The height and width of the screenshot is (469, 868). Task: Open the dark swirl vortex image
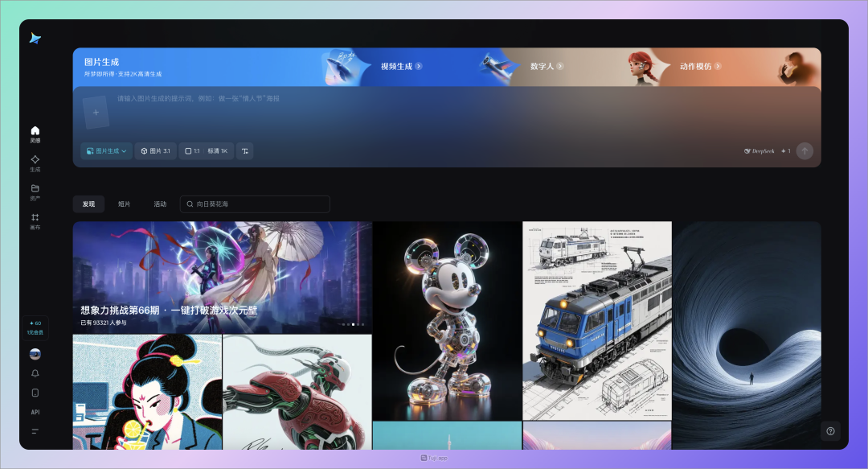tap(747, 335)
